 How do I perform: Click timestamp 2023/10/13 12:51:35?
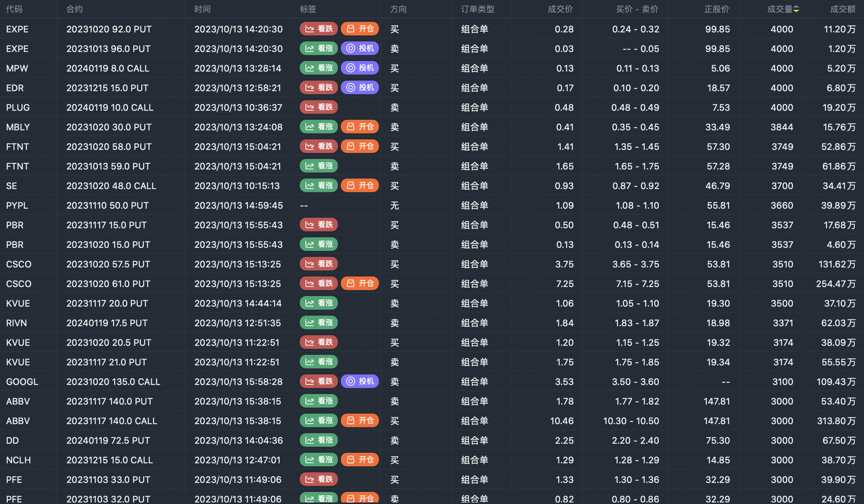pos(238,323)
